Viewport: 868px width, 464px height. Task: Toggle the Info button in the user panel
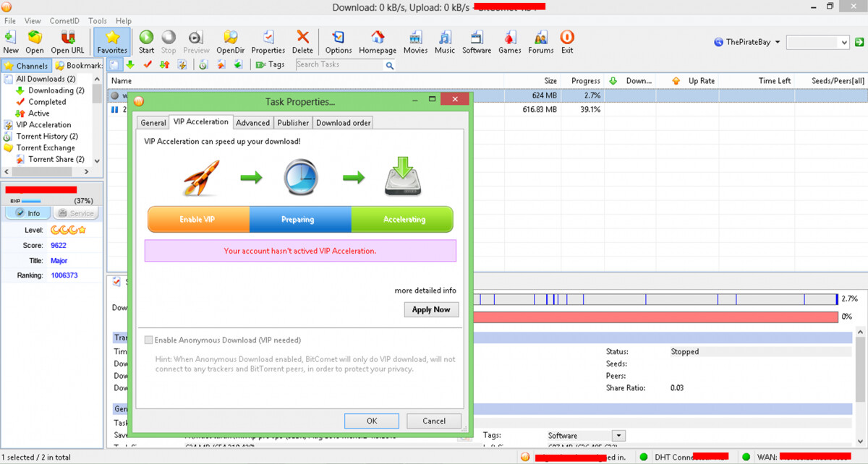point(27,213)
